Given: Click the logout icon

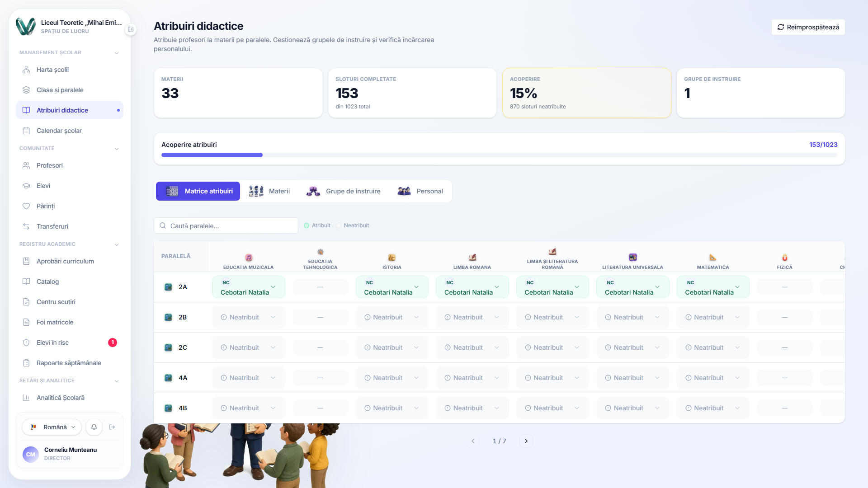Looking at the screenshot, I should click(x=112, y=427).
